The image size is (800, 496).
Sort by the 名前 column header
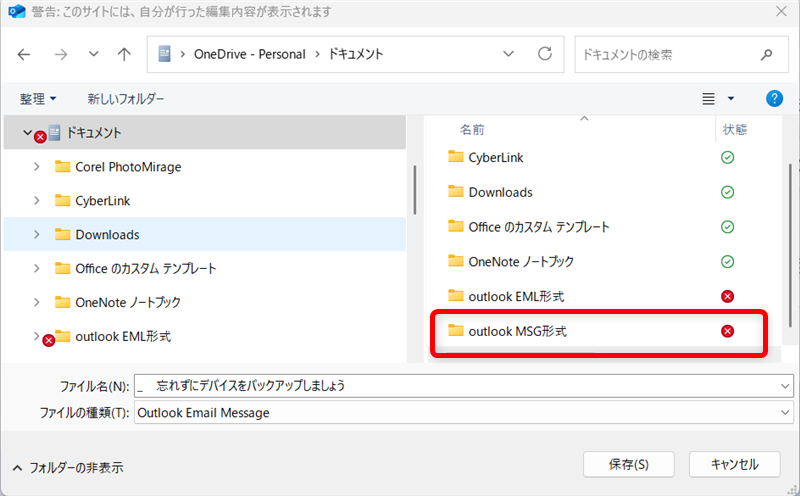(x=472, y=130)
